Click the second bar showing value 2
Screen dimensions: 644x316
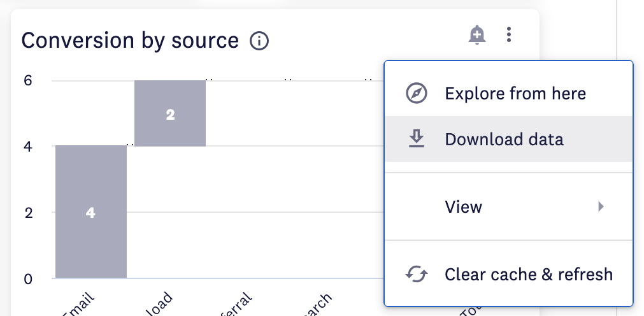pyautogui.click(x=170, y=113)
